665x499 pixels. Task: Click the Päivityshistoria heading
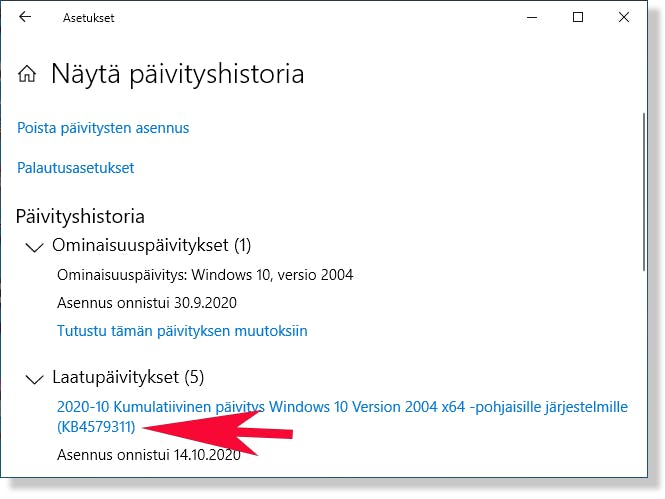pos(80,217)
